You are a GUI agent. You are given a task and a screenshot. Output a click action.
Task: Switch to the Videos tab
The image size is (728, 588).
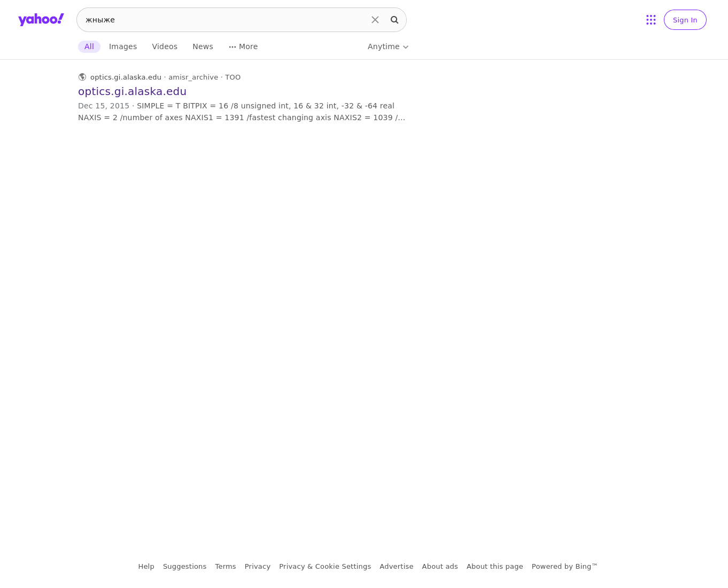click(x=165, y=46)
